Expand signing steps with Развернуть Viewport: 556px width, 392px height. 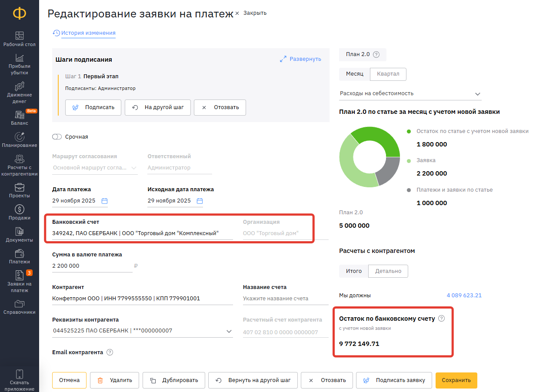(x=300, y=59)
